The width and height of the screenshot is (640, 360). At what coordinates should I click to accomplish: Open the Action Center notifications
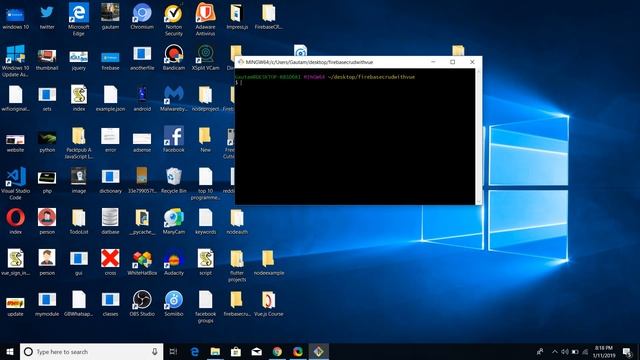coord(627,351)
